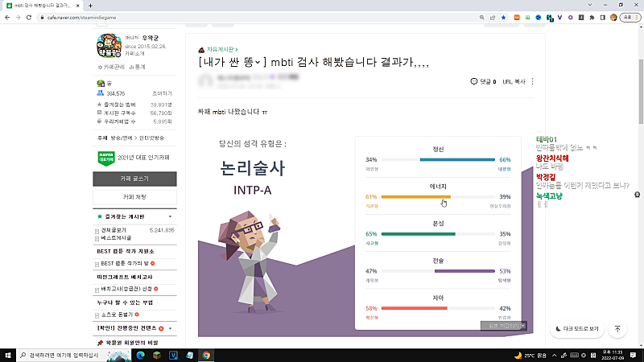The width and height of the screenshot is (644, 362).
Task: Click the 댓글 0 comment icon
Action: [474, 82]
